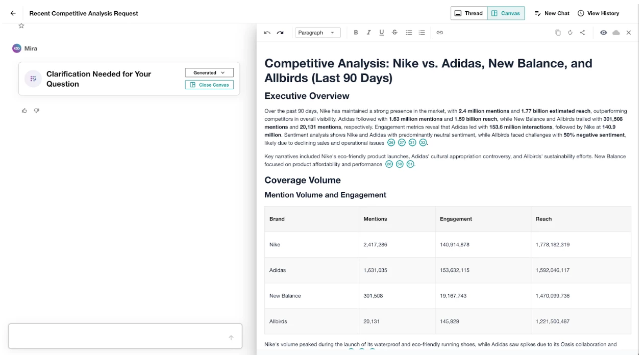Screen dimensions: 644x357
Task: Close the canvas panel with X
Action: (x=629, y=33)
